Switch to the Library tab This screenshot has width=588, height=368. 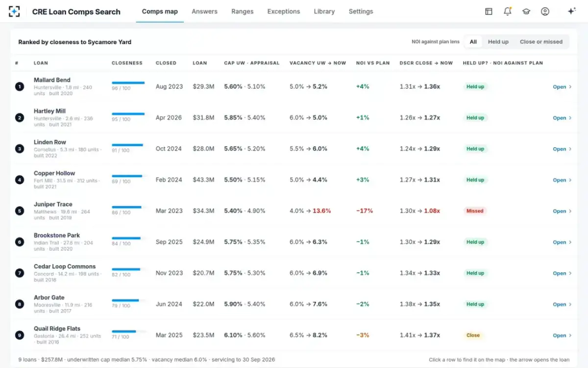[x=324, y=11]
